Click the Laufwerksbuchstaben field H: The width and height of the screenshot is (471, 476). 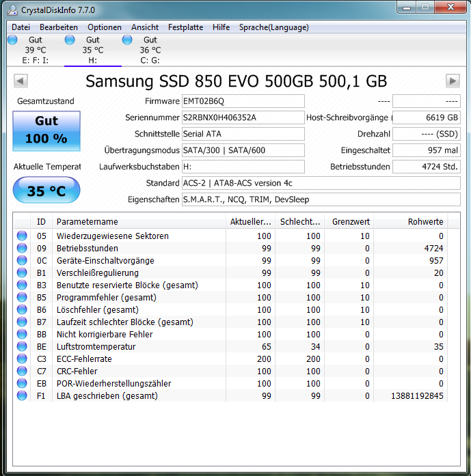click(243, 167)
